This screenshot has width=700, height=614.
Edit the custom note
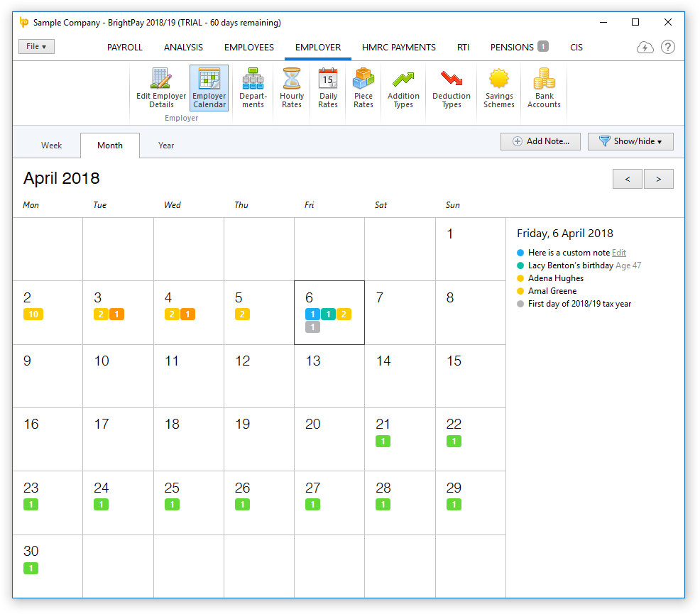(x=619, y=253)
